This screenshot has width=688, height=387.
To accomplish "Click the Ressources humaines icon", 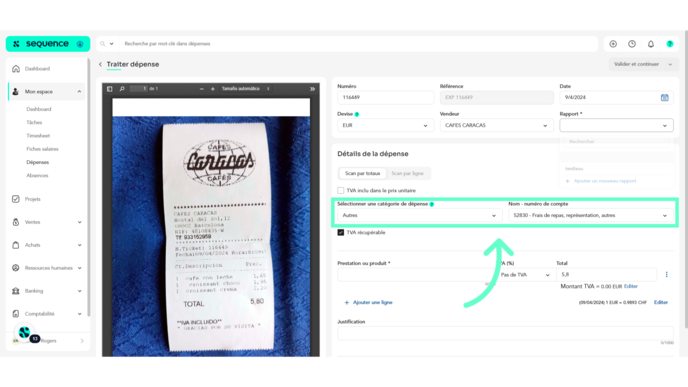I will (16, 268).
